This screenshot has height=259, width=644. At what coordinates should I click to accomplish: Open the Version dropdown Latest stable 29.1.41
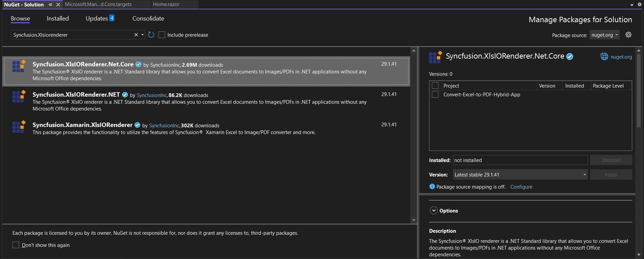point(520,174)
